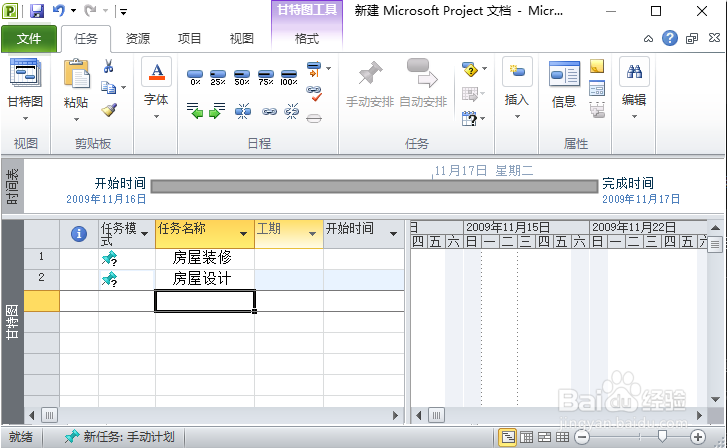This screenshot has width=727, height=448.
Task: Click the zoom out minus button
Action: click(x=582, y=436)
